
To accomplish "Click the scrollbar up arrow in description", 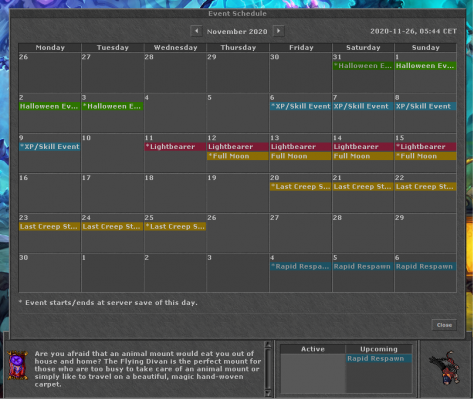I will [268, 345].
